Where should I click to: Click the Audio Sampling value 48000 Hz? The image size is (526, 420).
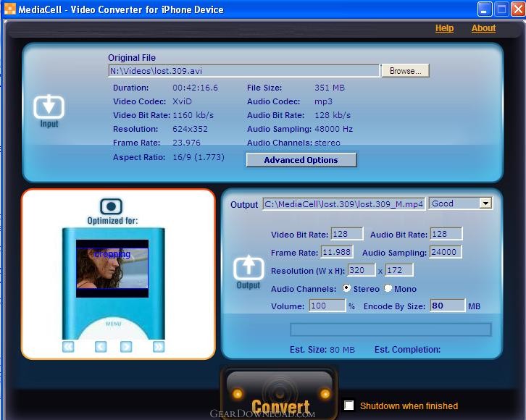pyautogui.click(x=333, y=129)
